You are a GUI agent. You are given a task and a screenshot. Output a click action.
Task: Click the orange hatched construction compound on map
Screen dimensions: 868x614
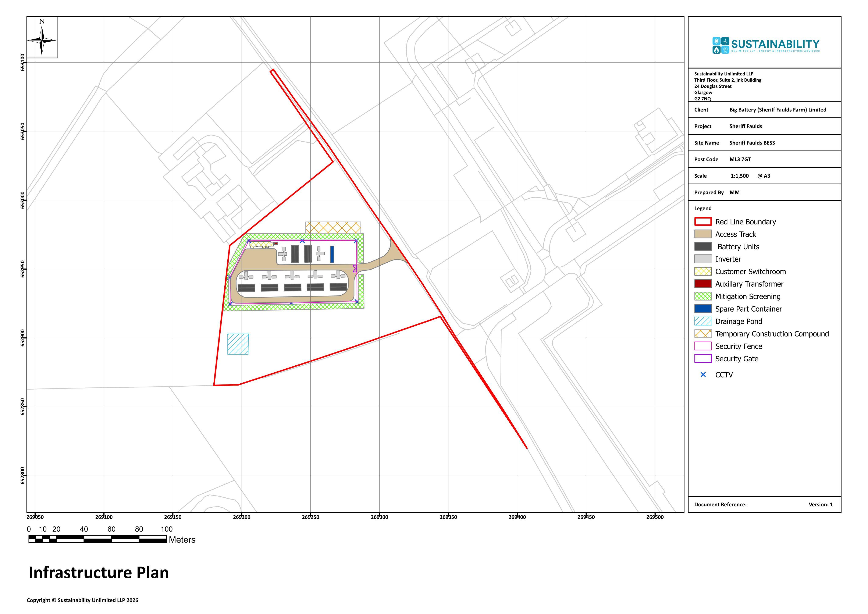coord(333,228)
